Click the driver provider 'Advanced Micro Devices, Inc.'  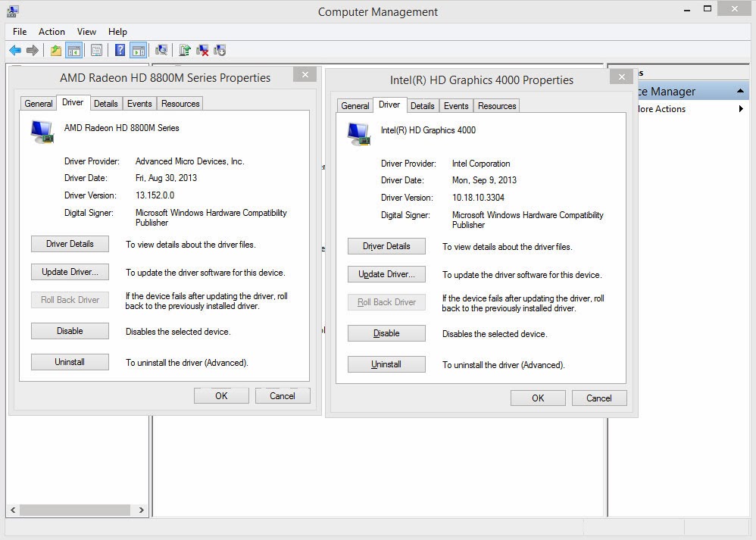click(x=190, y=161)
